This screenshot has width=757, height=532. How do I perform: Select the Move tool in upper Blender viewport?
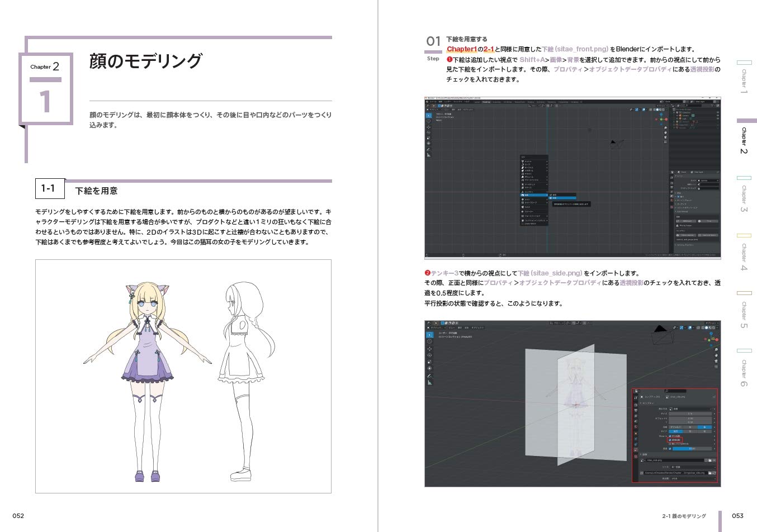428,127
